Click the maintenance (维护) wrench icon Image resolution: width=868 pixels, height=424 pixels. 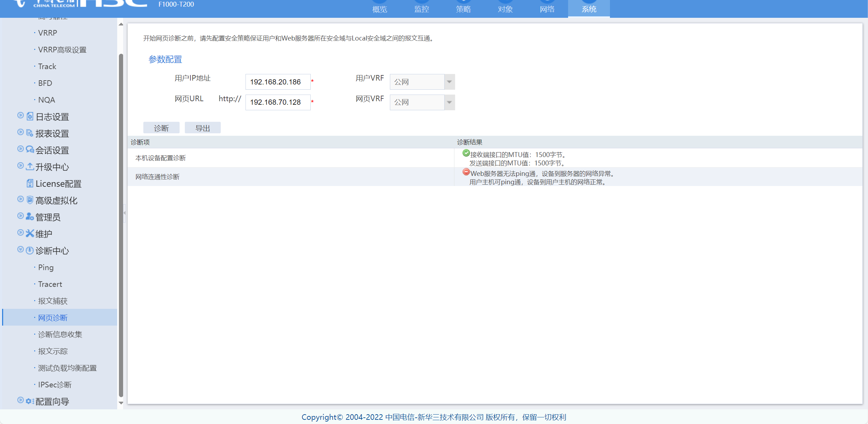coord(30,233)
